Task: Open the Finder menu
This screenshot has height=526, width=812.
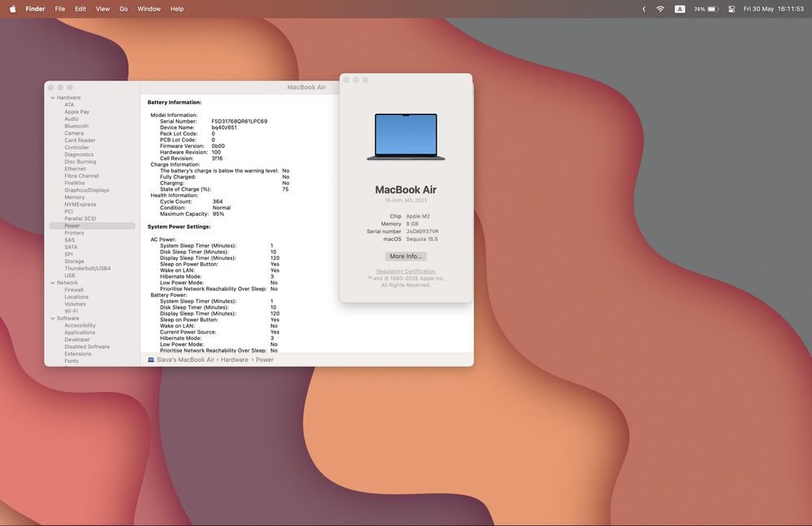Action: [x=35, y=9]
